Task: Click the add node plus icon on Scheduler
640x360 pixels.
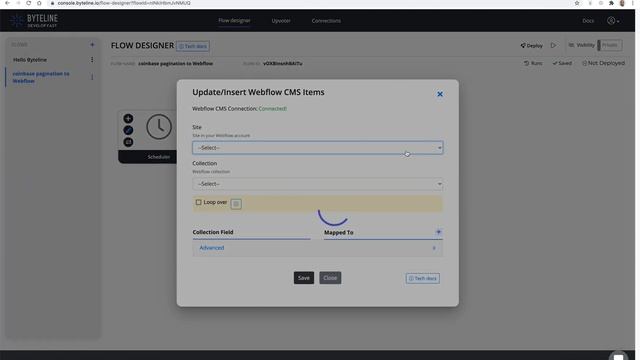Action: (128, 118)
